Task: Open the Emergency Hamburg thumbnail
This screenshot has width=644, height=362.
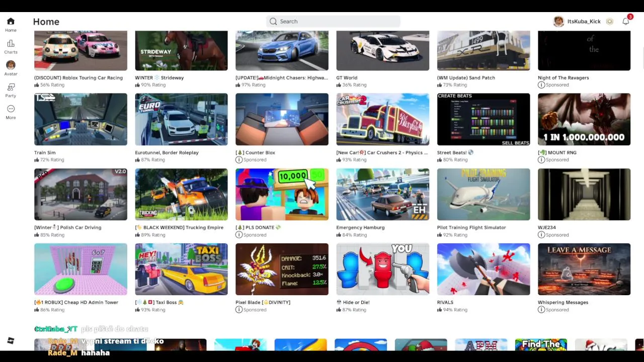Action: click(383, 194)
